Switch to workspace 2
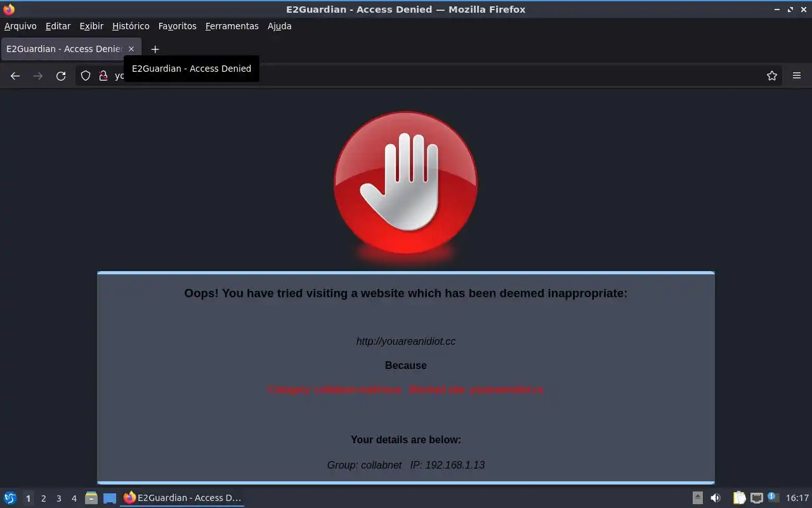This screenshot has height=508, width=812. pos(43,498)
